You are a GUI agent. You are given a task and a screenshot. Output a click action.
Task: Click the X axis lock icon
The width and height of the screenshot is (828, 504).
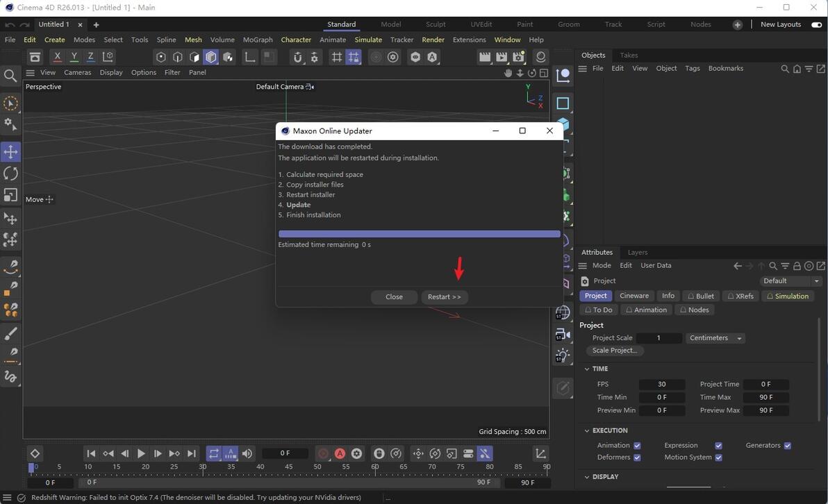[x=57, y=57]
